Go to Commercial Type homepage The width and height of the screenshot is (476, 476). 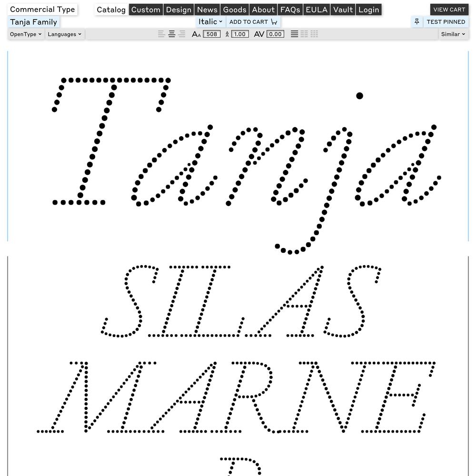42,10
